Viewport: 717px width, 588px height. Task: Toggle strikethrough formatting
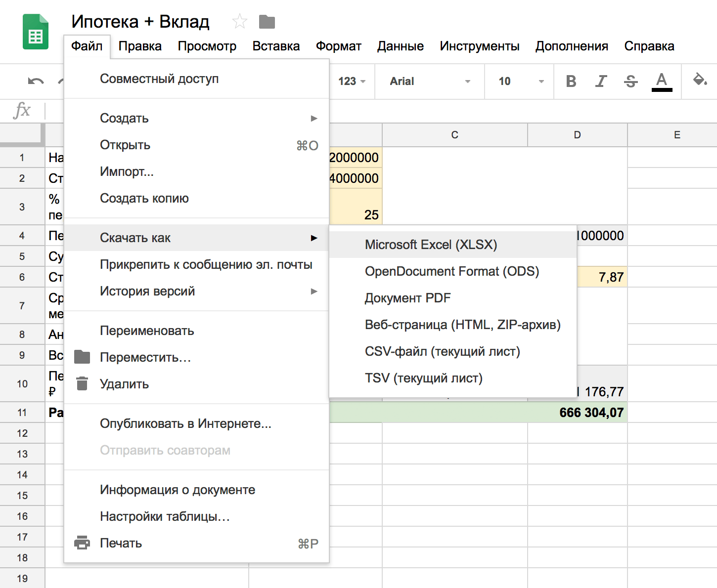tap(631, 81)
